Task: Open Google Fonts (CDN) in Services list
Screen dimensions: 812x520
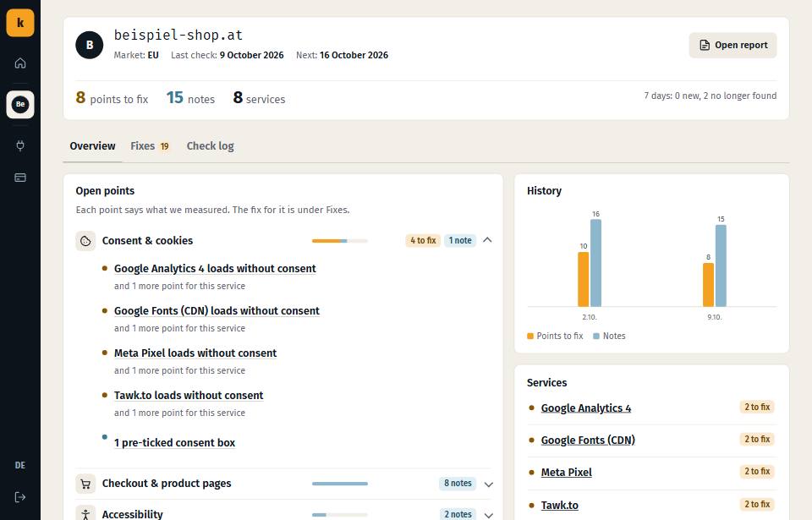Action: click(x=588, y=441)
